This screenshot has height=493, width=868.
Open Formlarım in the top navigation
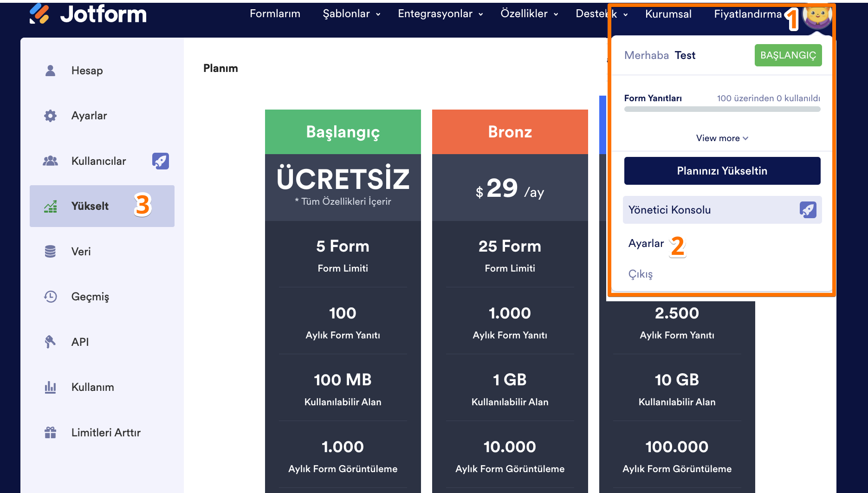[275, 14]
